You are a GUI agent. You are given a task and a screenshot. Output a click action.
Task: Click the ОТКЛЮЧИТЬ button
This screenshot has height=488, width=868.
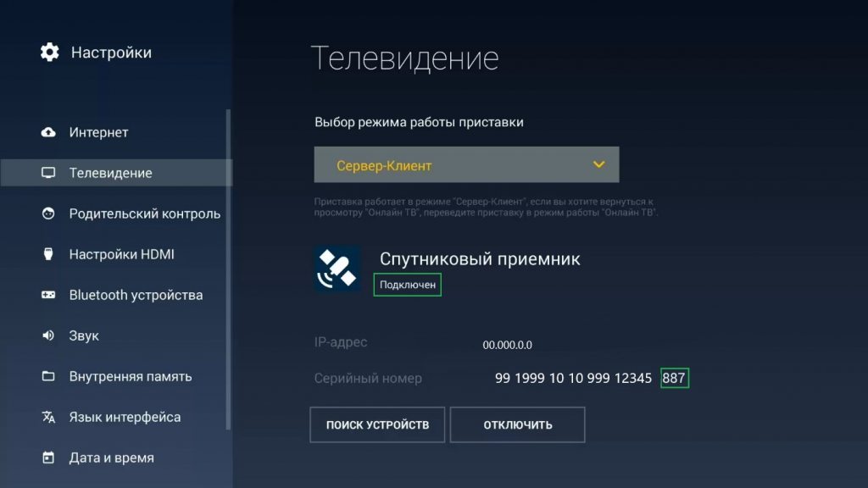tap(518, 424)
